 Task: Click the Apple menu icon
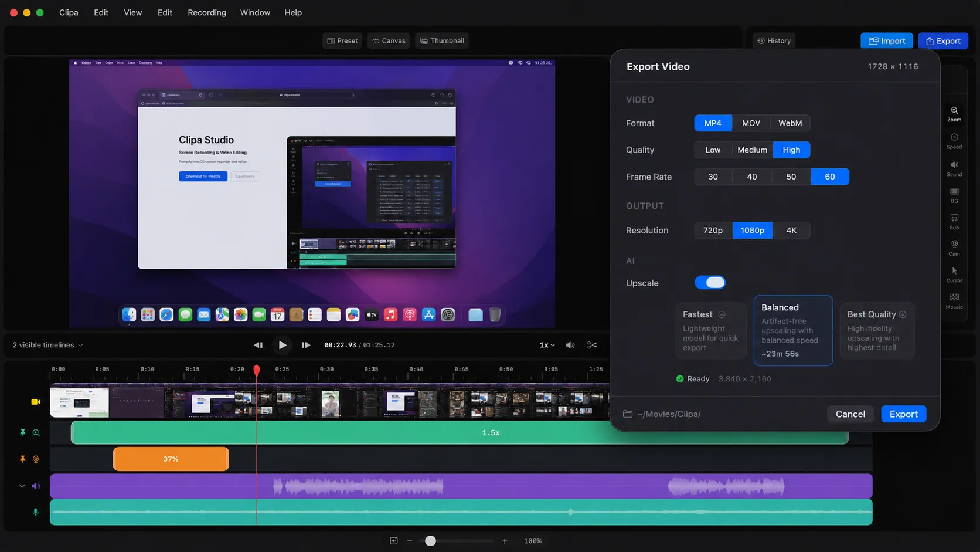75,63
